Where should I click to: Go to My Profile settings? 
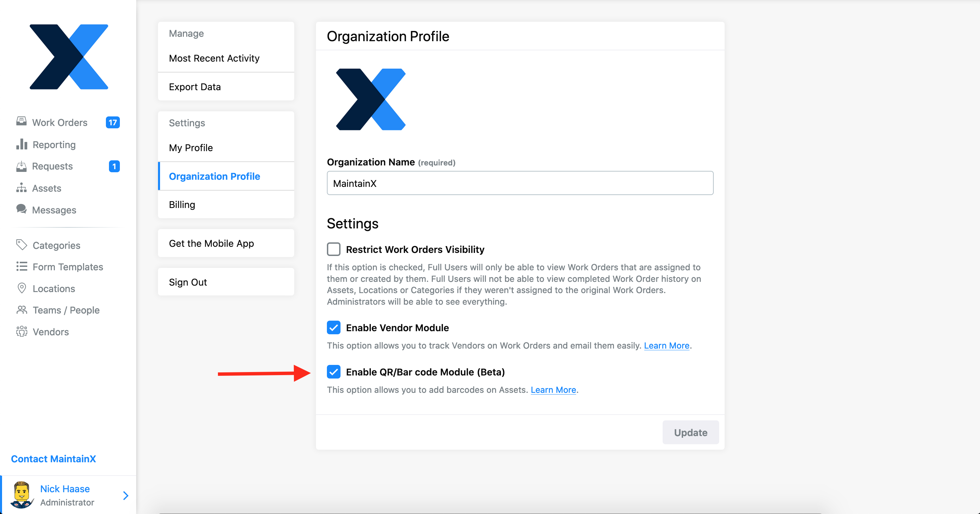226,147
